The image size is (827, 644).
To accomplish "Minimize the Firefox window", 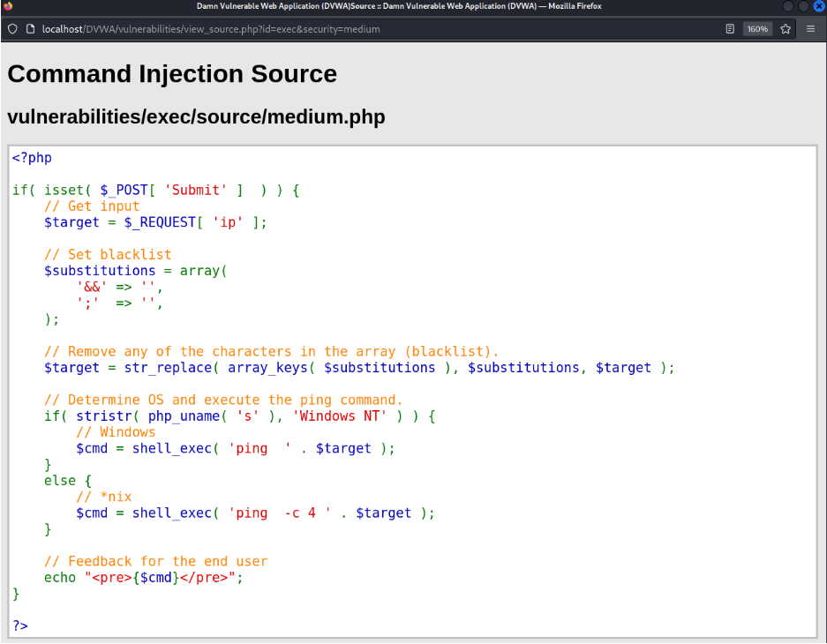I will point(787,6).
